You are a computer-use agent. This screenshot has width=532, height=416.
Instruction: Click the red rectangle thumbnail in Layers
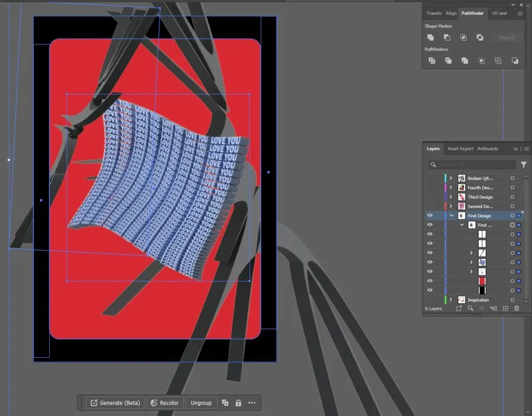tap(482, 281)
